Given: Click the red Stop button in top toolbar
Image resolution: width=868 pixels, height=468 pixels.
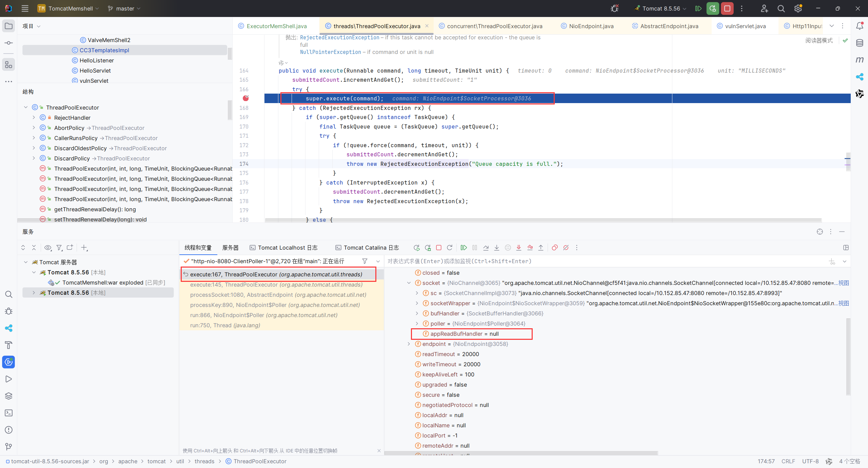Looking at the screenshot, I should coord(727,8).
